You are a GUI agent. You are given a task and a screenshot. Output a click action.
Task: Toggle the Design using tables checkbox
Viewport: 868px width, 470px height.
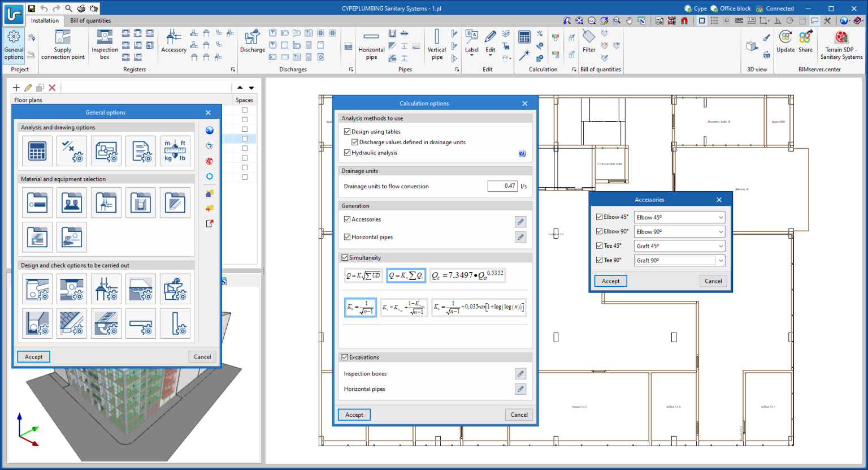click(x=347, y=132)
